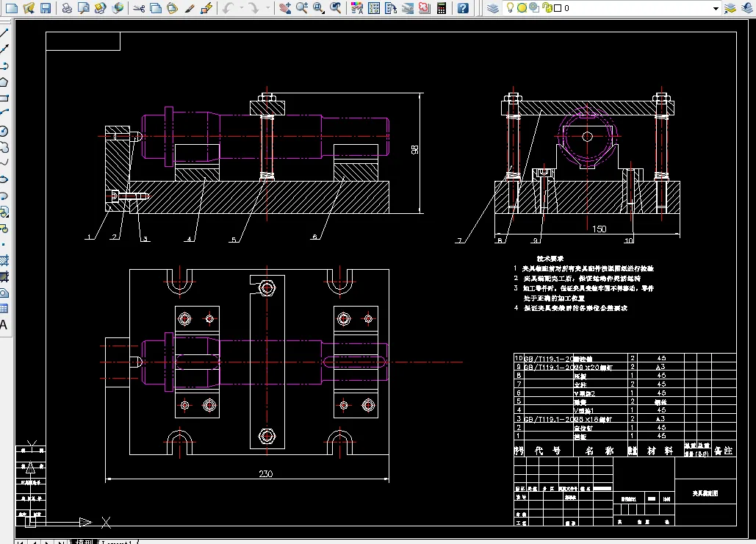Open Tool Palettes window icon
The width and height of the screenshot is (756, 544).
[x=391, y=7]
